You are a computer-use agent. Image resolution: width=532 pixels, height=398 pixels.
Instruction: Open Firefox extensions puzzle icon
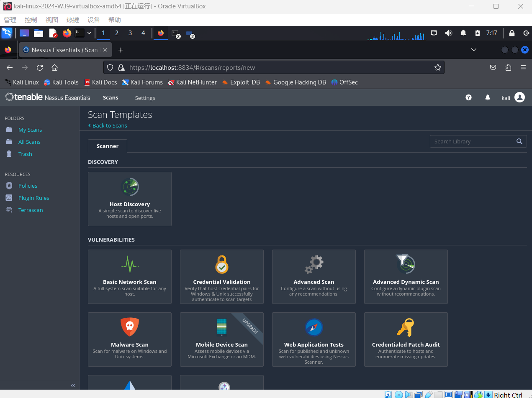coord(508,67)
